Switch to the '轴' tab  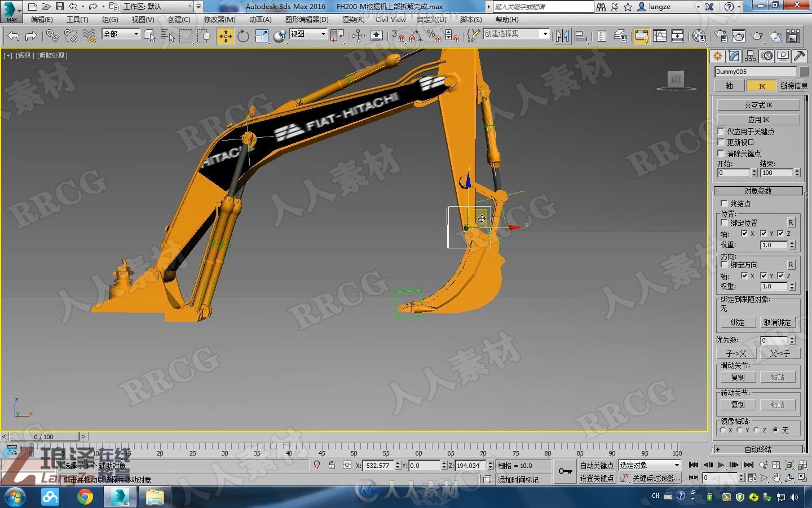729,86
